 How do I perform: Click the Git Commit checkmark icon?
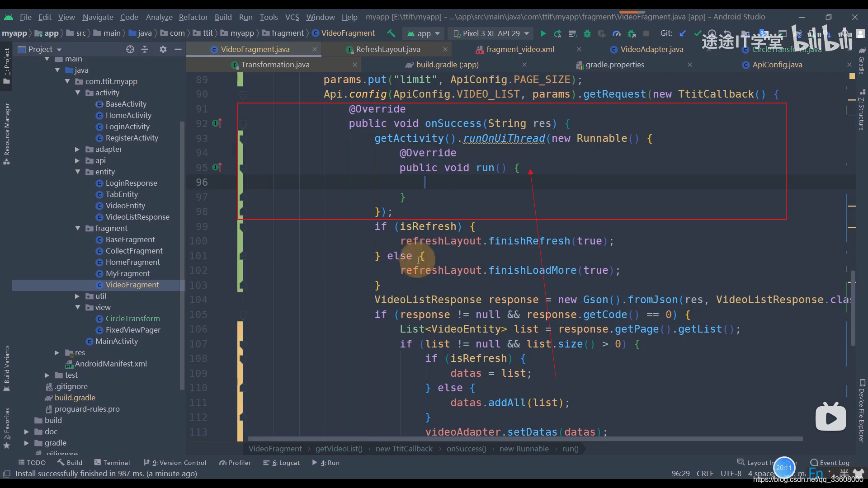[698, 33]
